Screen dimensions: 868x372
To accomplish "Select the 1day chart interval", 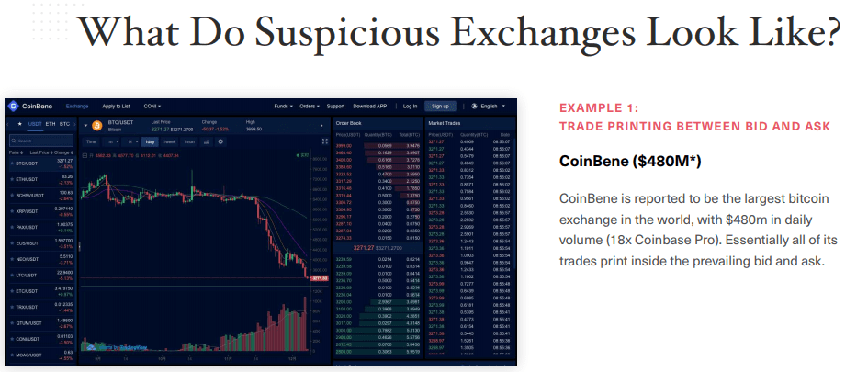I will (x=148, y=141).
